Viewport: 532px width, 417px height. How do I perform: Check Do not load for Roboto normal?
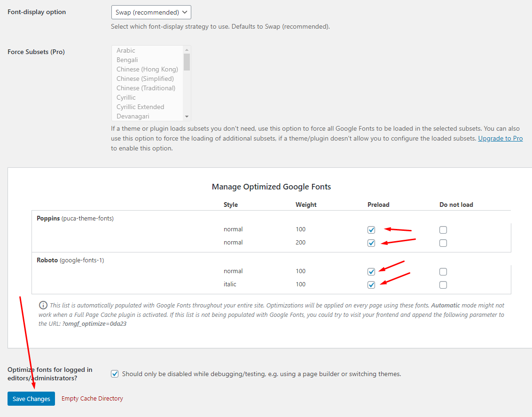(x=443, y=271)
